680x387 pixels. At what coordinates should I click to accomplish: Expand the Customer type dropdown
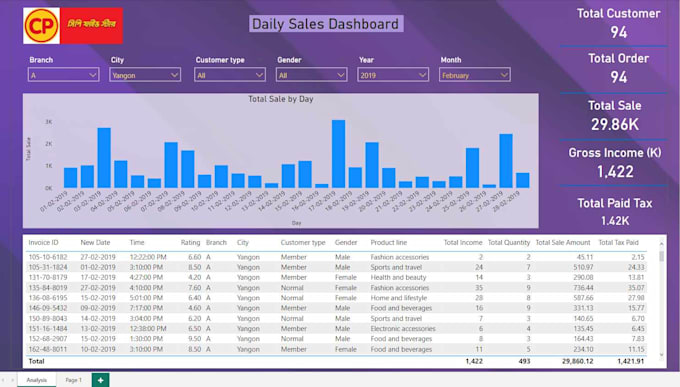[x=230, y=75]
